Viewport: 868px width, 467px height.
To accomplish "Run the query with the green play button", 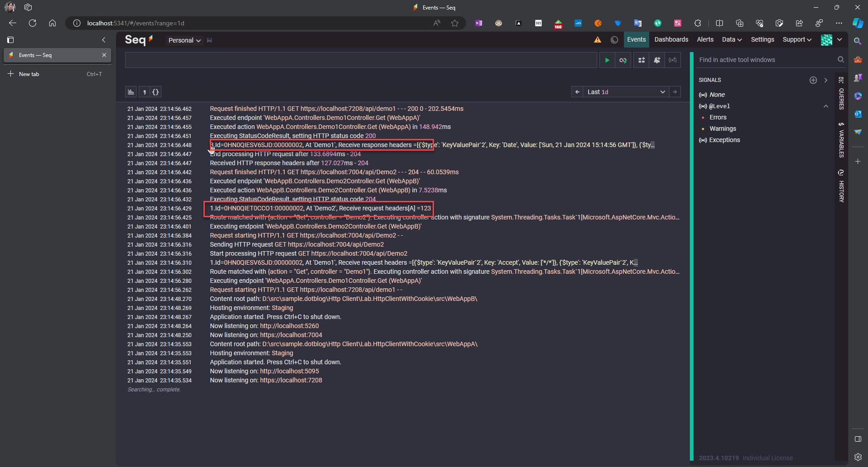I will [607, 60].
